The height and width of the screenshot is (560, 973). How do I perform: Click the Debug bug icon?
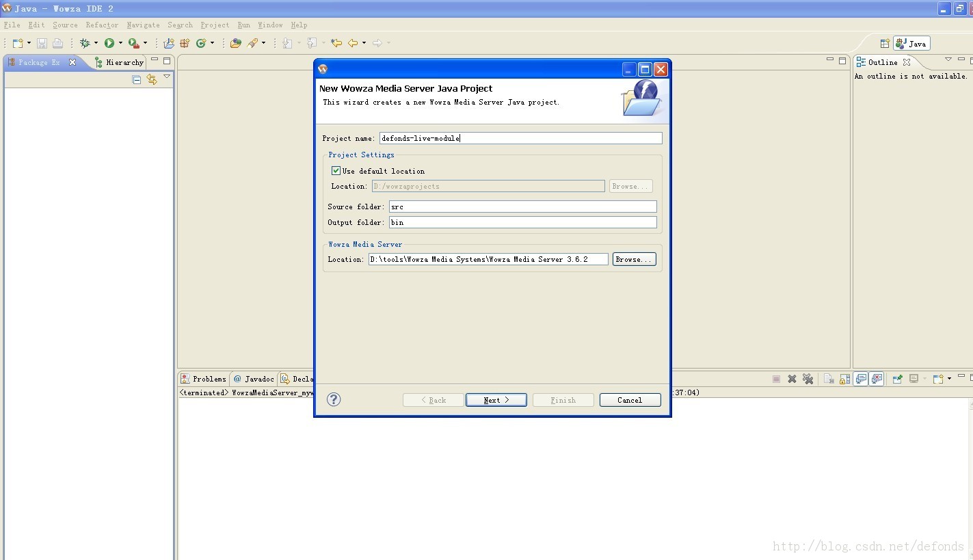(85, 43)
